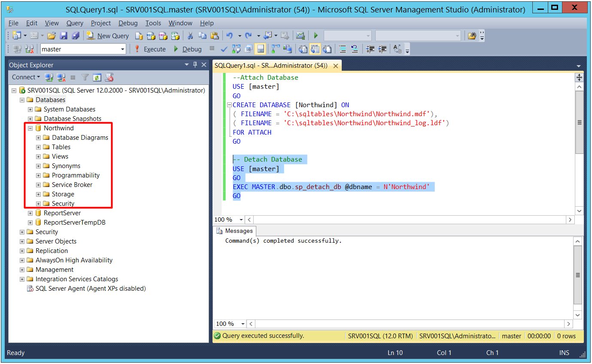The height and width of the screenshot is (364, 592).
Task: Click the editor horizontal scrollbar right arrow
Action: click(570, 220)
